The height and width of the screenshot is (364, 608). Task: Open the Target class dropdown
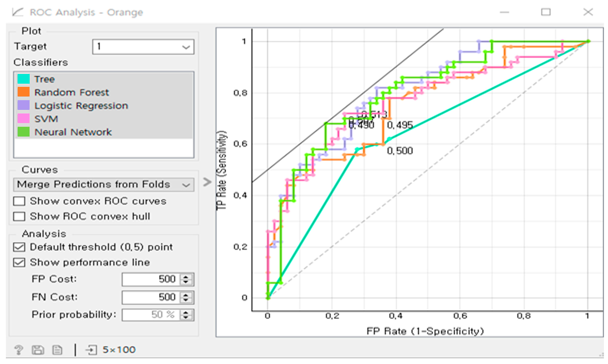tap(143, 47)
